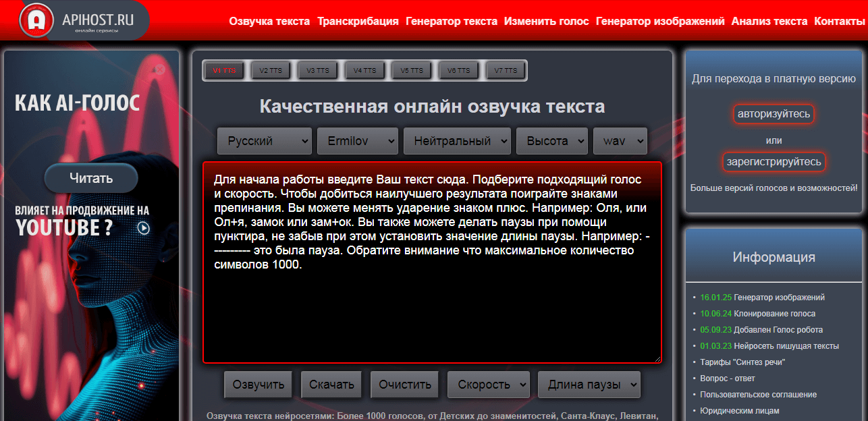This screenshot has height=421, width=868.
Task: Open Озвучка текста in top menu
Action: [269, 21]
